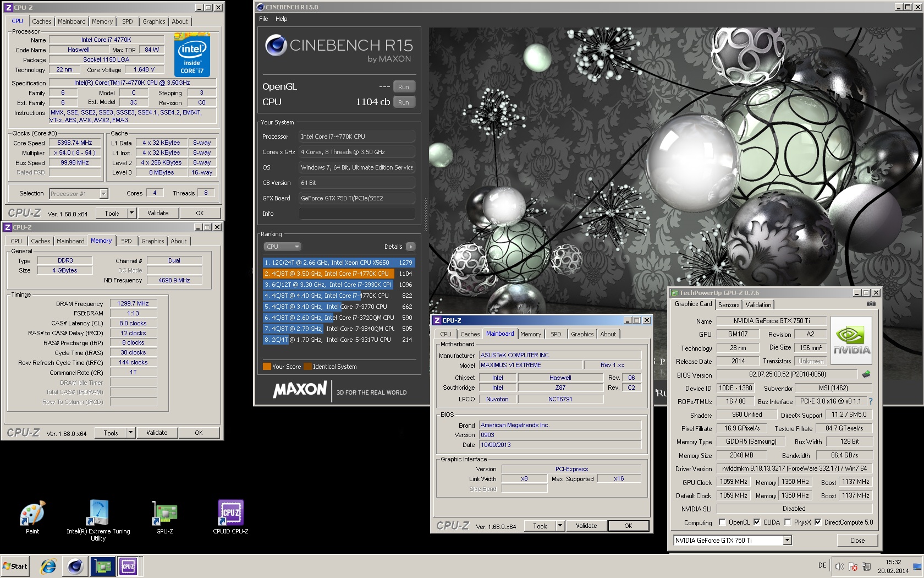924x578 pixels.
Task: Switch to the Sensors tab in GPU-Z
Action: click(729, 305)
